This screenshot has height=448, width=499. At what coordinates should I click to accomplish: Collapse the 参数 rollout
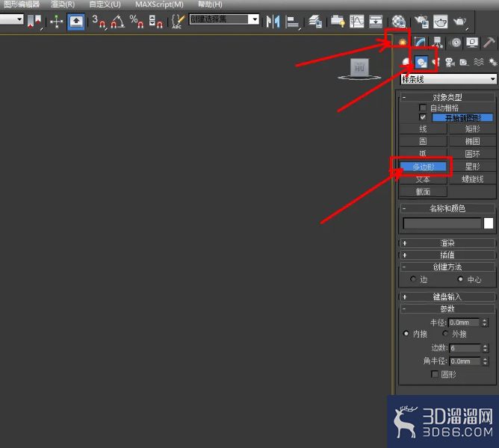coord(447,308)
